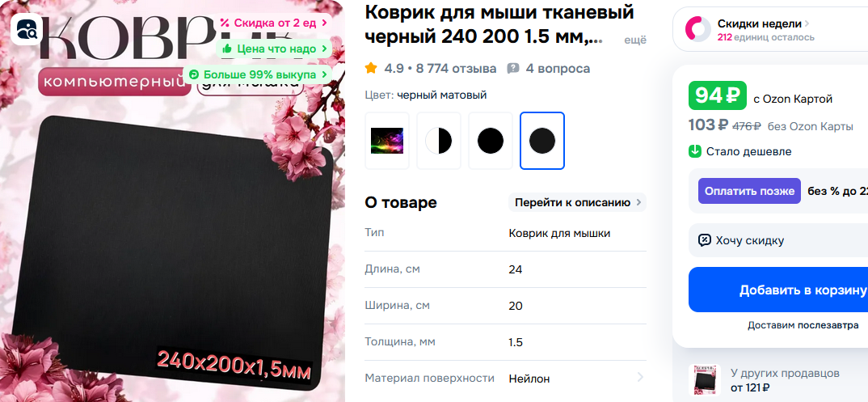The image size is (868, 402).
Task: Go to Перейти к описанию
Action: 577,203
